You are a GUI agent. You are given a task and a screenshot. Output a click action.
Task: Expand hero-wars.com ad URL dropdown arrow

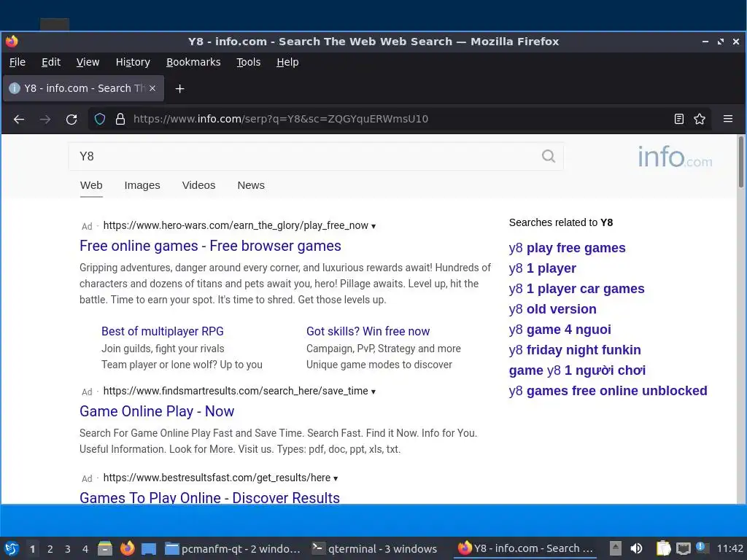click(x=373, y=226)
